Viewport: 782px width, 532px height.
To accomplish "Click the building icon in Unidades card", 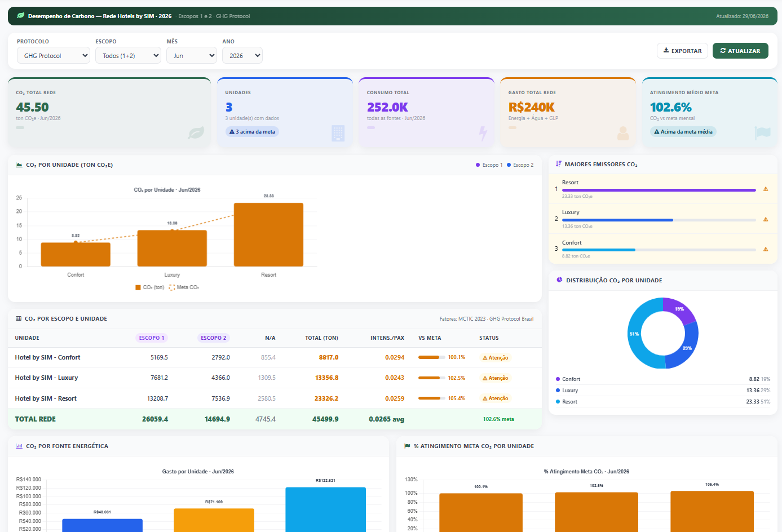I will click(338, 133).
